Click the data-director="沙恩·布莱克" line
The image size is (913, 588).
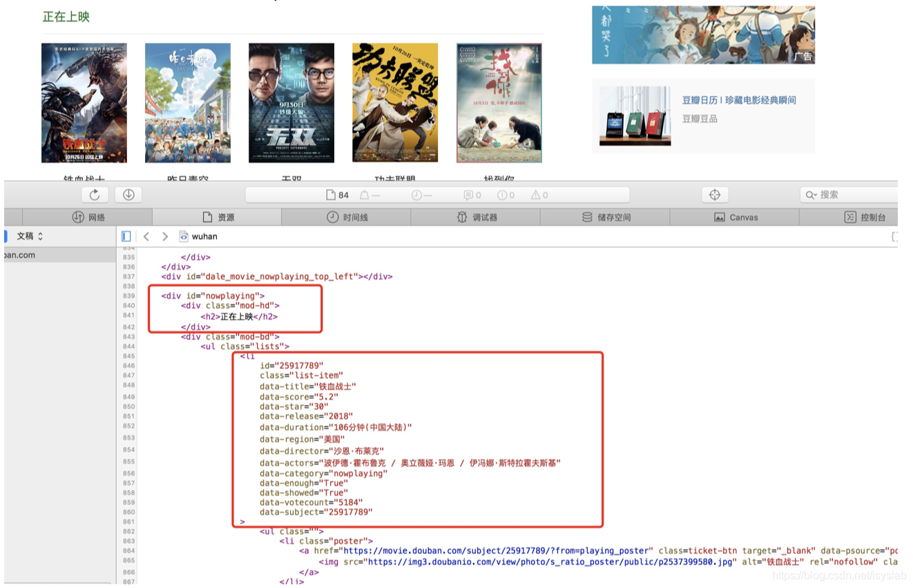point(322,451)
